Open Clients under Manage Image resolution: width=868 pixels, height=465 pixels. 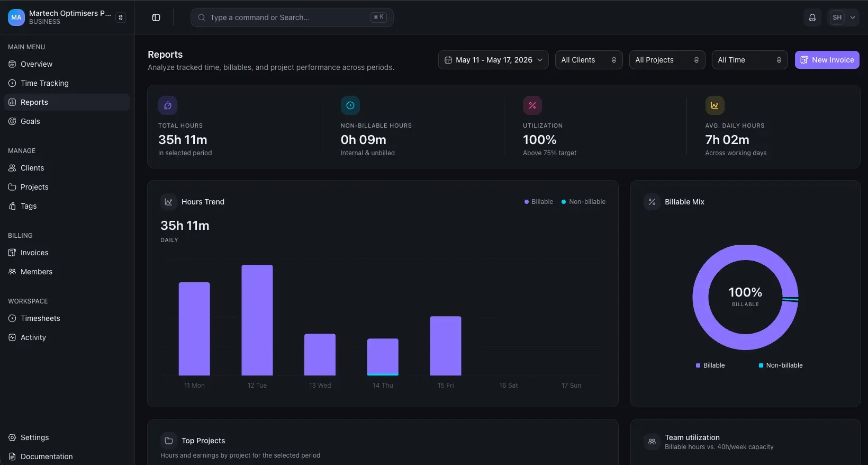pyautogui.click(x=67, y=168)
